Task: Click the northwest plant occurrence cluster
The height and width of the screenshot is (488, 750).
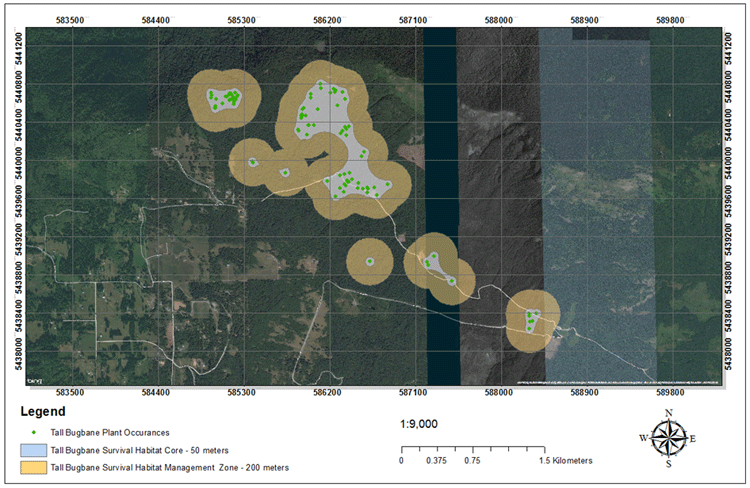Action: pos(225,98)
